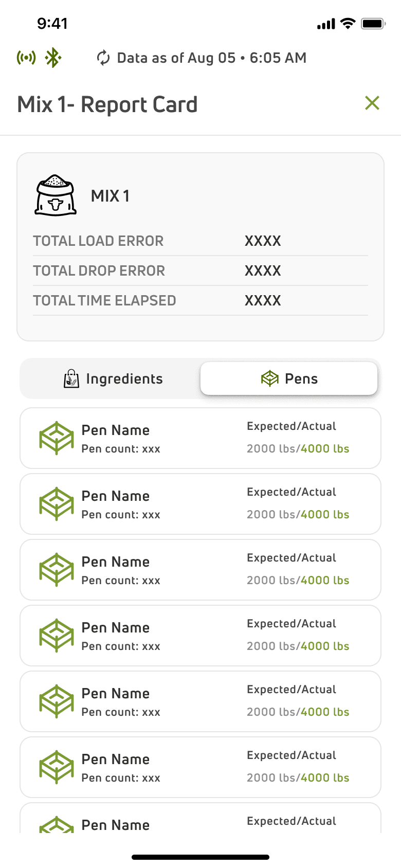Select the TOTAL LOAD ERROR row
401x868 pixels.
200,241
